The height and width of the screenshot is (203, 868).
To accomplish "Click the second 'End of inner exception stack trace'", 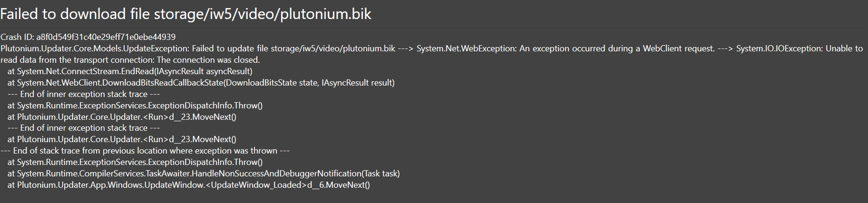I will point(84,128).
